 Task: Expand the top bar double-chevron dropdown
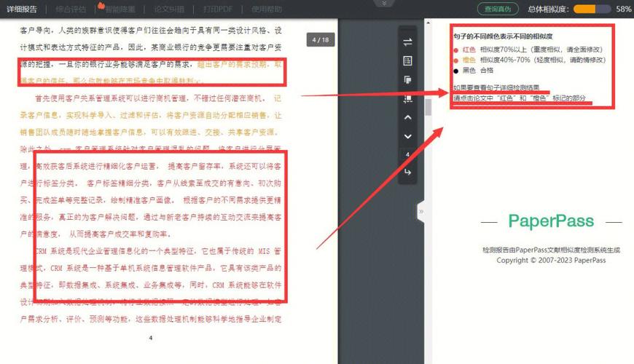pos(384,3)
